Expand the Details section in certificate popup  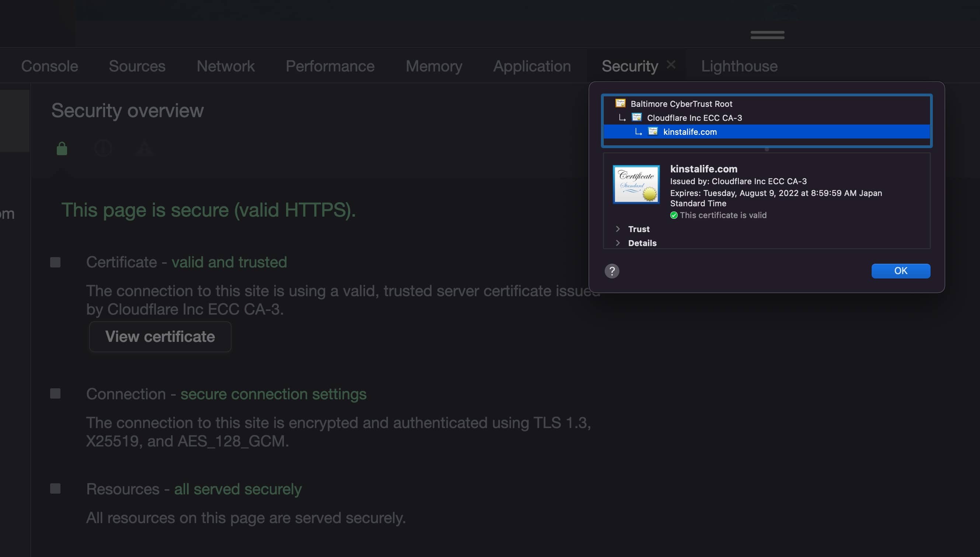pyautogui.click(x=617, y=242)
